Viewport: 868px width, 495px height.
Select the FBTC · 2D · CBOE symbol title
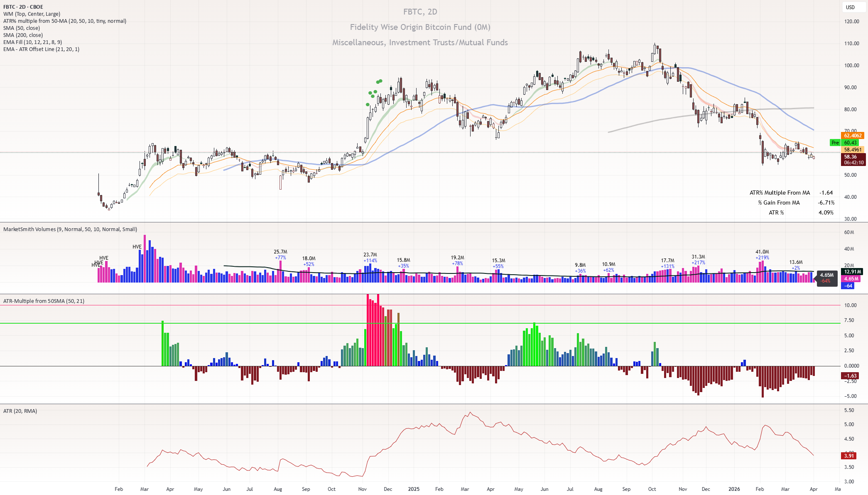pyautogui.click(x=23, y=7)
